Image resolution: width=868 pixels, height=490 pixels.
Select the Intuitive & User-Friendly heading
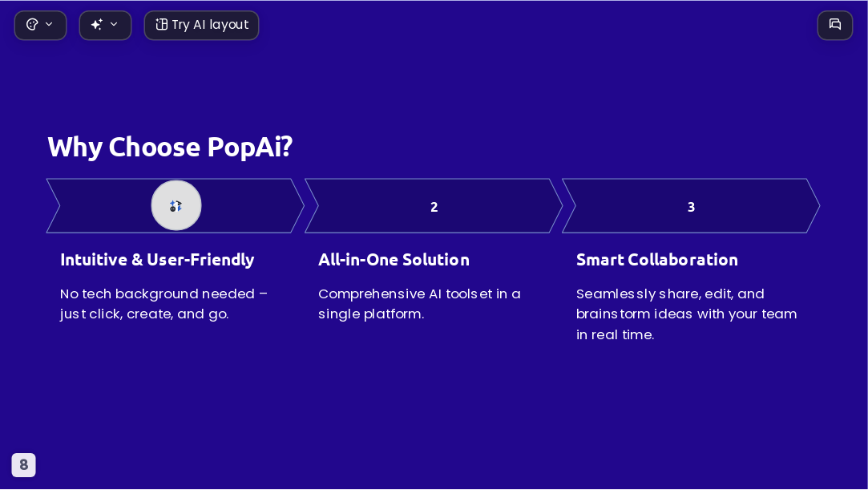[x=157, y=260]
